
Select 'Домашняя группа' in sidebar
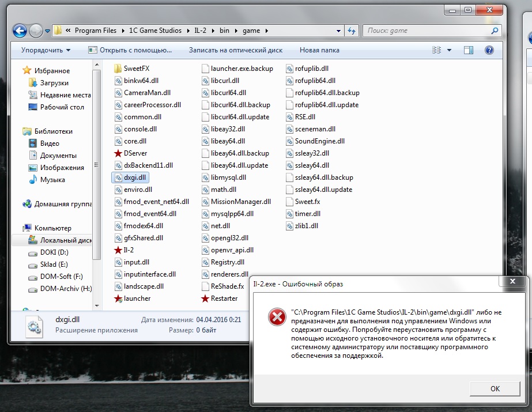(x=63, y=204)
